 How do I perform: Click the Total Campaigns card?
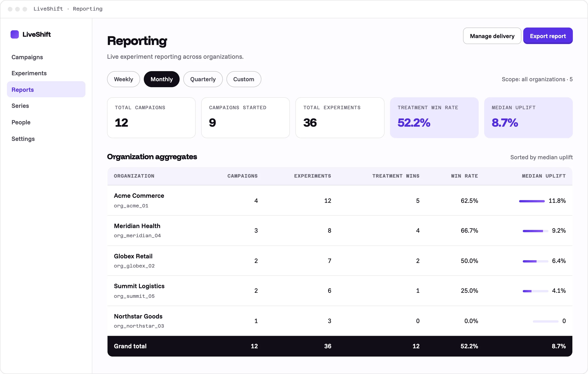(x=151, y=118)
